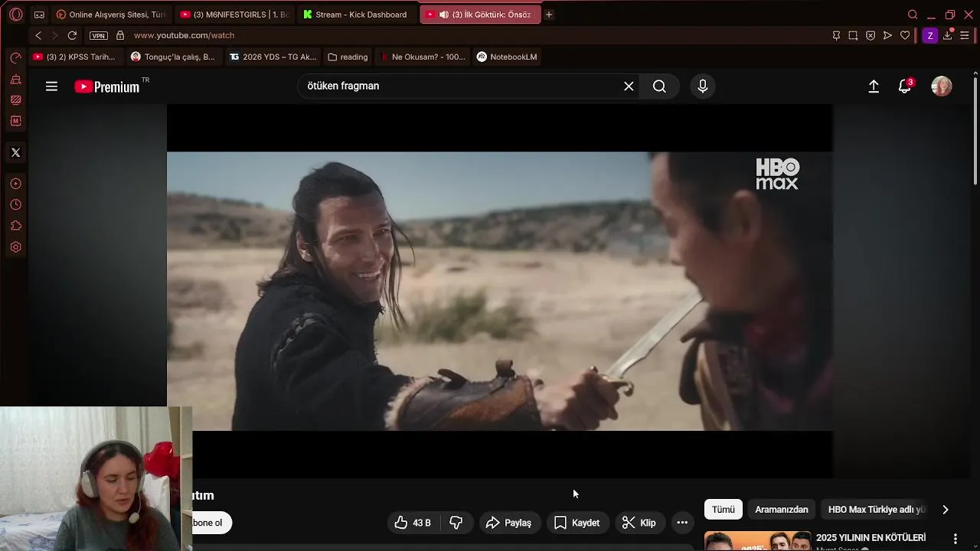This screenshot has height=551, width=980.
Task: Open the purple Z extension icon
Action: point(930,35)
